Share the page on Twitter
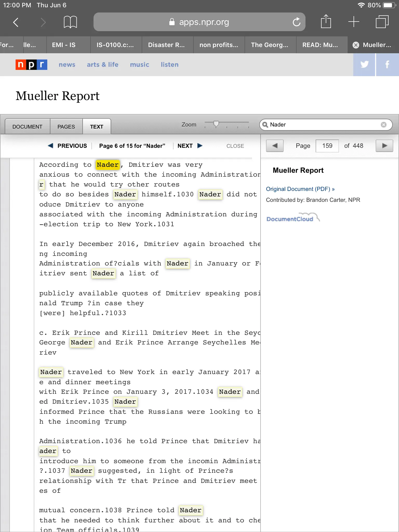399x532 pixels. (364, 65)
